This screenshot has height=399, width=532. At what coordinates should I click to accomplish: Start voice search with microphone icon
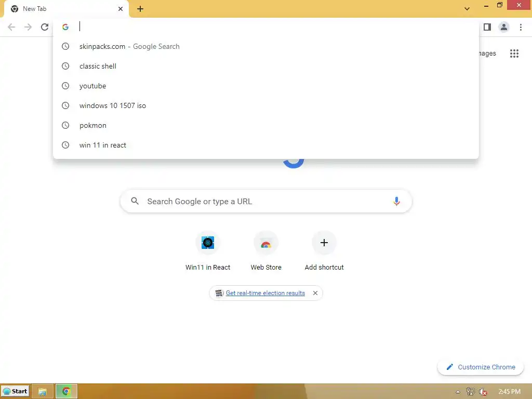(396, 201)
